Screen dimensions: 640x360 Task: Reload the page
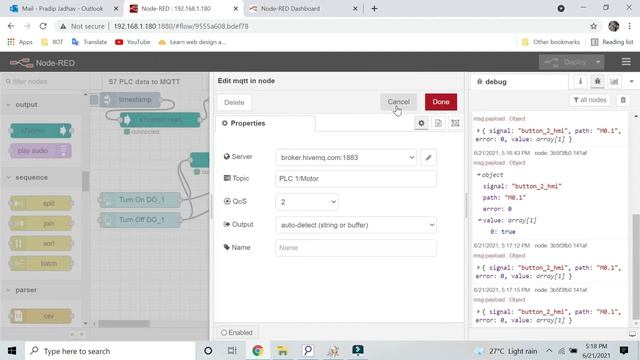point(43,26)
